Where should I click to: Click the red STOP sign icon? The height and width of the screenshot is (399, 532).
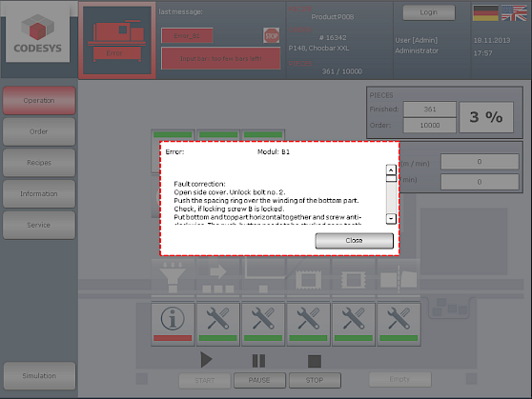tap(272, 35)
